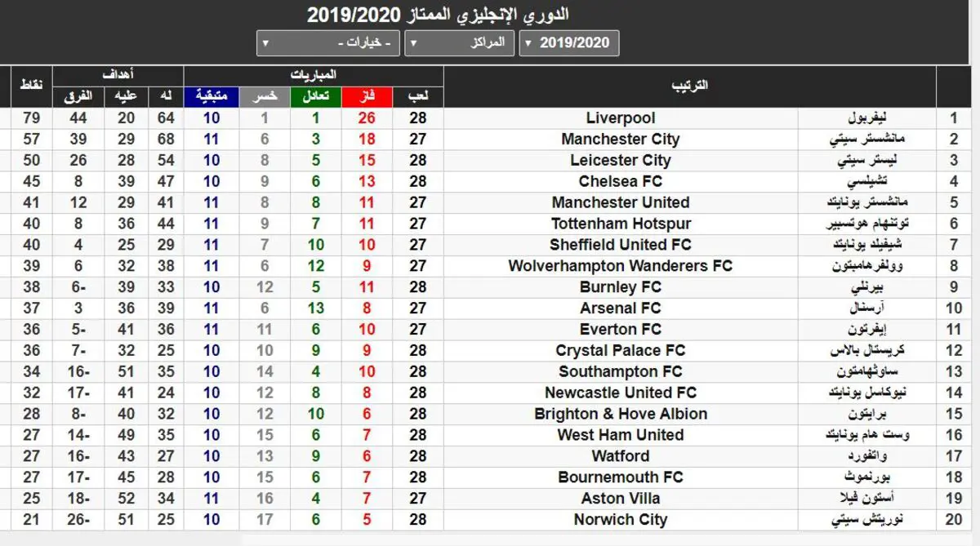Image resolution: width=980 pixels, height=546 pixels.
Task: Sort by the نقاط points column
Action: (31, 87)
